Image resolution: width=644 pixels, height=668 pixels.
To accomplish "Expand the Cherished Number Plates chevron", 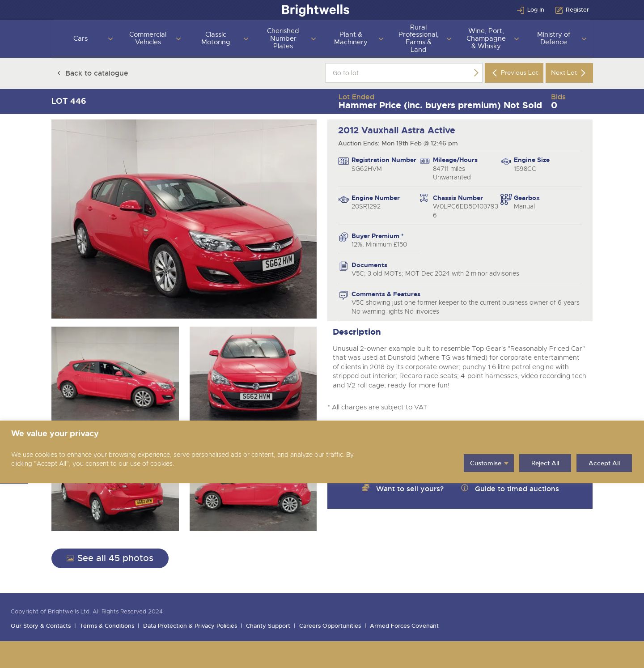I will [314, 39].
